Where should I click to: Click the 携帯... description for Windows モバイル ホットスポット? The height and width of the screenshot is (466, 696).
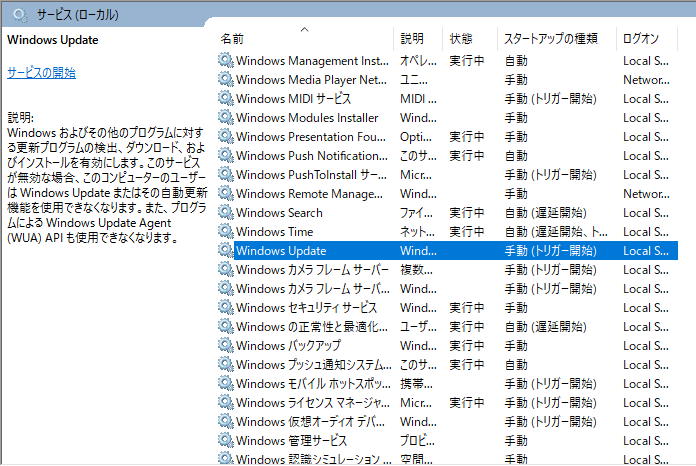coord(416,384)
